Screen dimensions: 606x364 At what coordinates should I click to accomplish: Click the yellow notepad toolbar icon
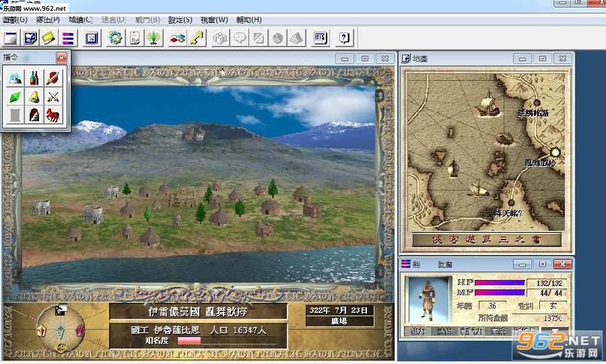tap(49, 38)
